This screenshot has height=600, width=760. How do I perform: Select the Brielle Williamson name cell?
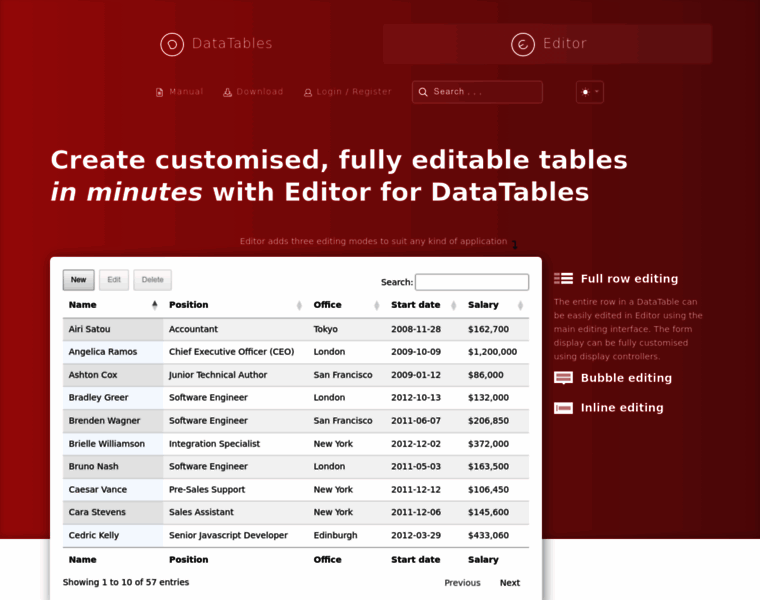pyautogui.click(x=113, y=444)
